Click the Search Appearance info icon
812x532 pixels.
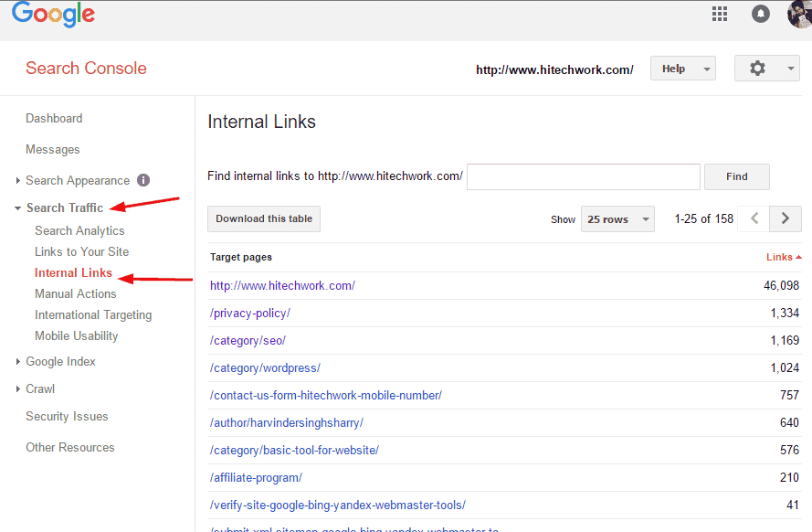click(143, 180)
